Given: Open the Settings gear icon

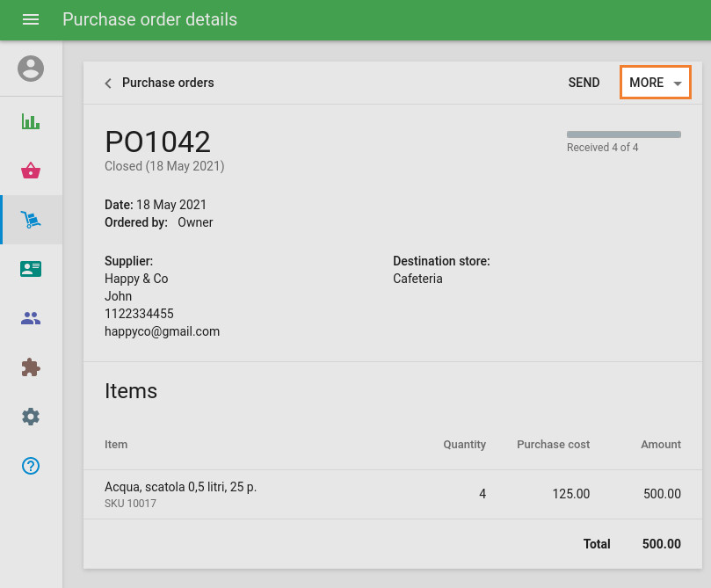Looking at the screenshot, I should pyautogui.click(x=31, y=417).
